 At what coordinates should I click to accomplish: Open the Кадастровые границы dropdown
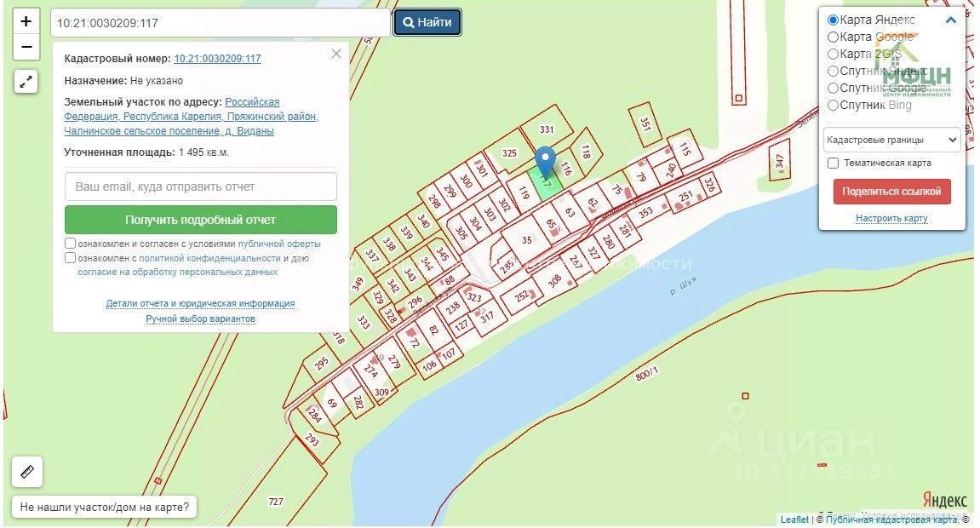[891, 140]
